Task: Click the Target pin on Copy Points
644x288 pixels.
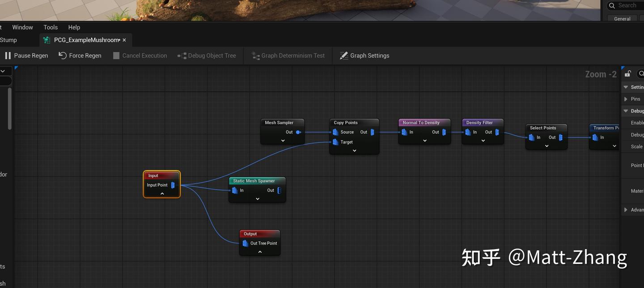Action: (335, 142)
